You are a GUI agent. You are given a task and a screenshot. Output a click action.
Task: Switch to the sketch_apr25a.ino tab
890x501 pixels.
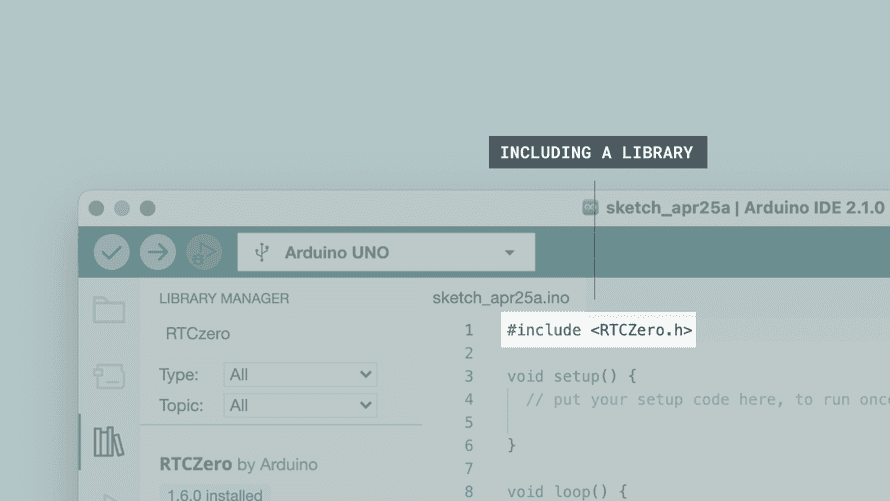(501, 298)
